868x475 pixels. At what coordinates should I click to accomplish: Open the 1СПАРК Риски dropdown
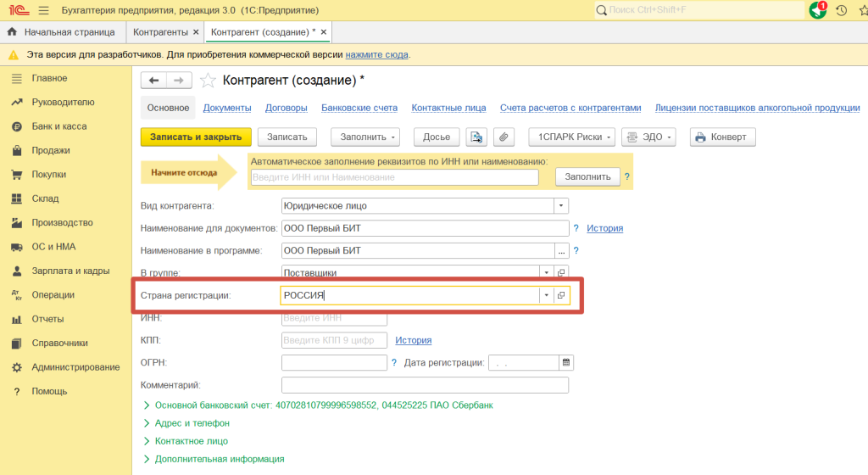tap(571, 137)
